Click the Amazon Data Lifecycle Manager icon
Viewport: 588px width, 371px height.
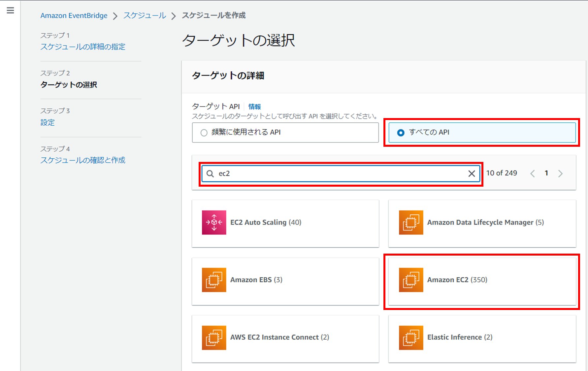[411, 223]
